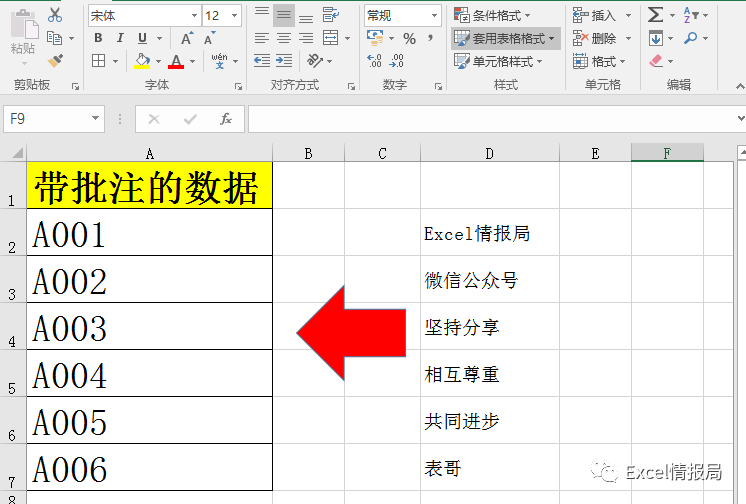Screen dimensions: 746x504
Task: Toggle Bold formatting
Action: tap(98, 38)
